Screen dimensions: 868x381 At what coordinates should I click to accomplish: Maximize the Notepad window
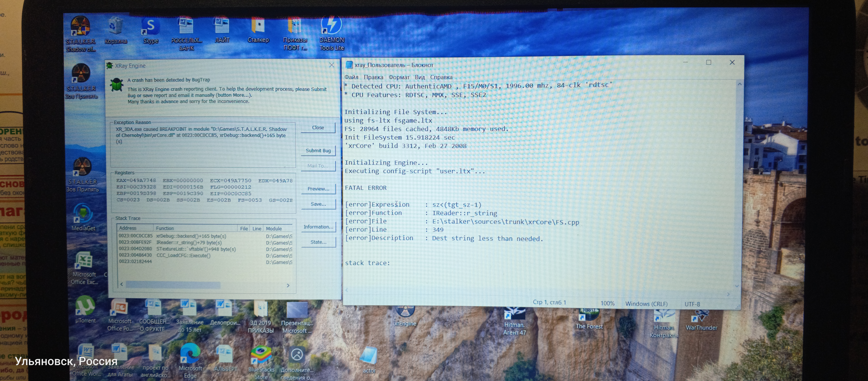point(709,62)
